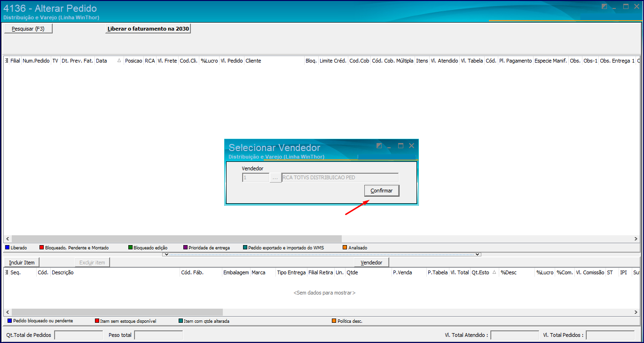Sort by Cliente column

coord(274,61)
